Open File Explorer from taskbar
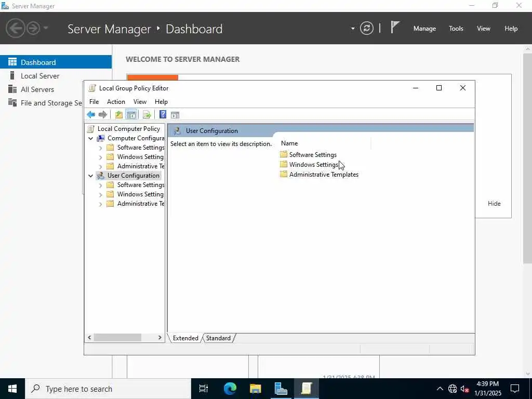The image size is (532, 399). click(x=255, y=389)
